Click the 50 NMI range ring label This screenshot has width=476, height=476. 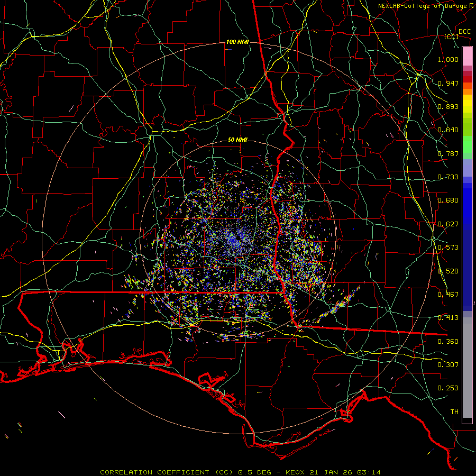pos(237,140)
